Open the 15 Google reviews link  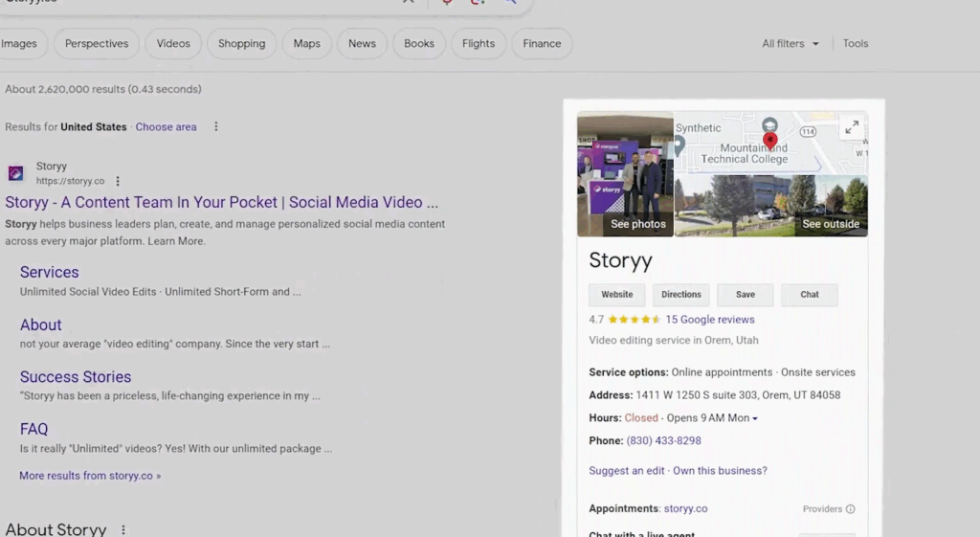(709, 320)
